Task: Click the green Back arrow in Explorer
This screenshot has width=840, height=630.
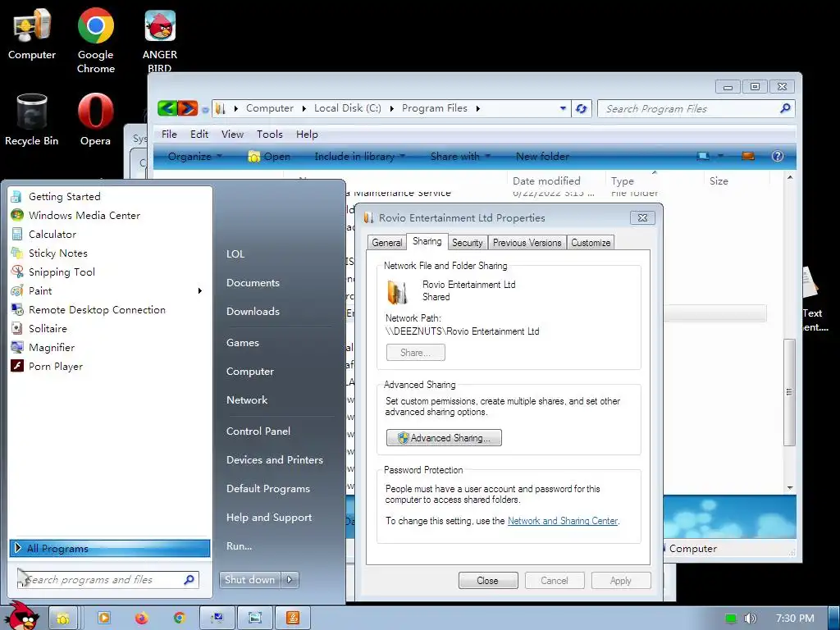Action: (167, 108)
